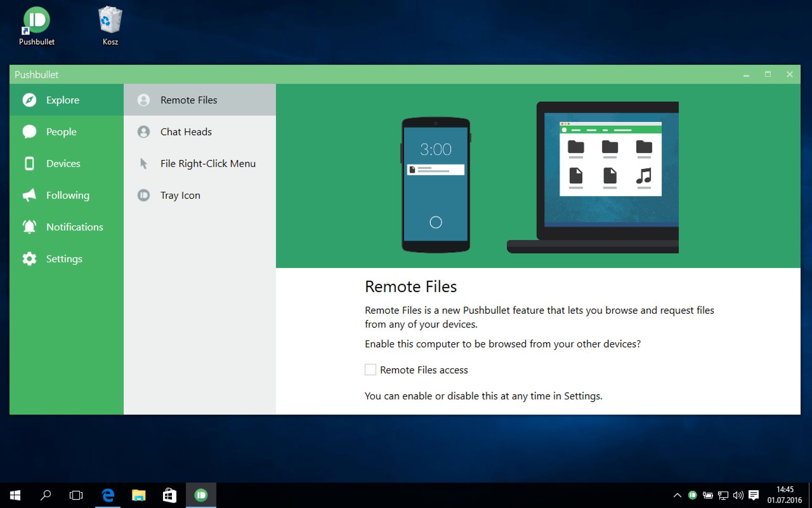The width and height of the screenshot is (812, 508).
Task: Click the laptop illustration in banner
Action: (593, 177)
